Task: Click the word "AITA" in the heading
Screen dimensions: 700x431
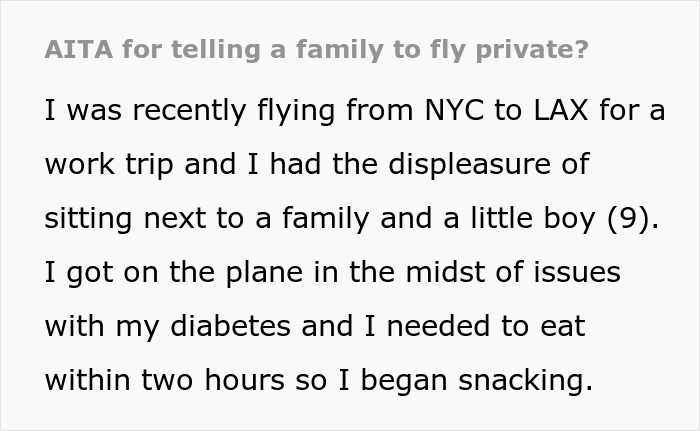Action: (79, 50)
